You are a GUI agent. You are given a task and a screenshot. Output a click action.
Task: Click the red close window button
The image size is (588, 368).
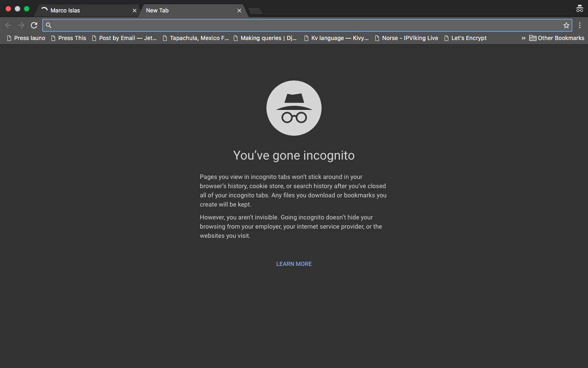click(x=8, y=9)
